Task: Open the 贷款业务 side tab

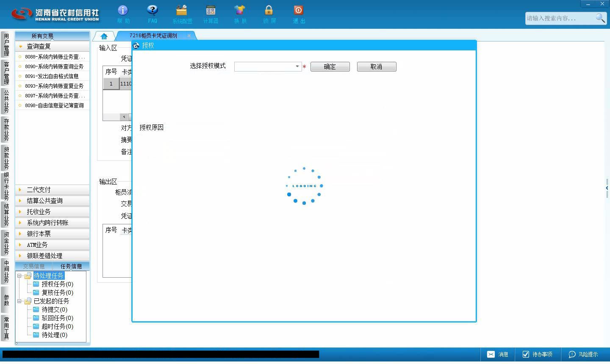Action: (6, 158)
